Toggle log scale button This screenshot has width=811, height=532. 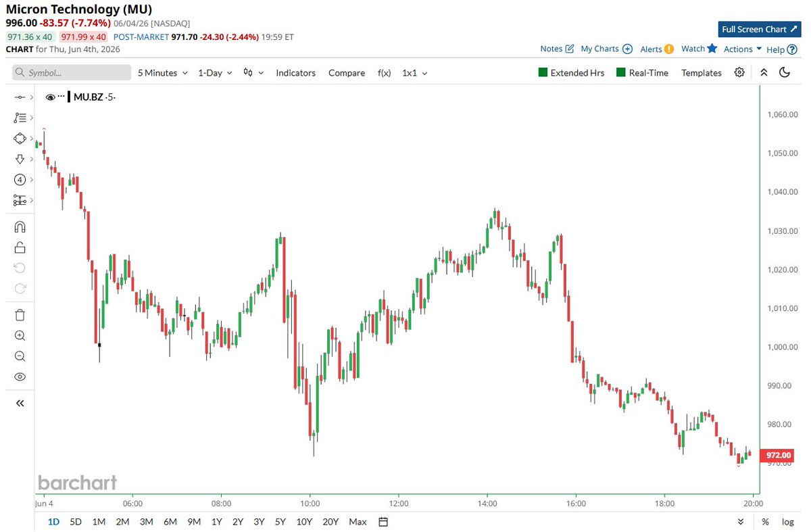point(788,521)
